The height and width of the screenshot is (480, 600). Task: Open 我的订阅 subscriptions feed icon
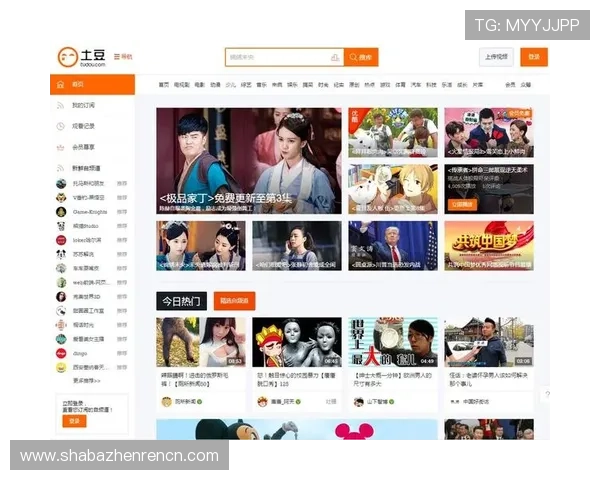coord(62,105)
